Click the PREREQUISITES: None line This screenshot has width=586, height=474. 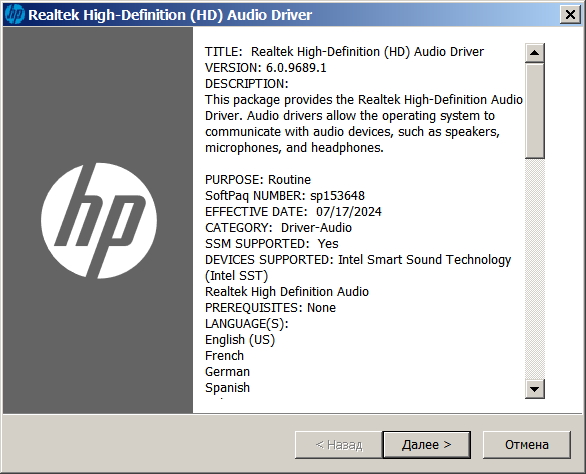pyautogui.click(x=271, y=308)
